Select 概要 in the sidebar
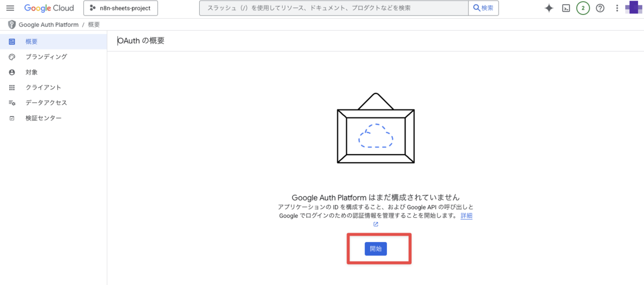The height and width of the screenshot is (285, 644). (53, 41)
